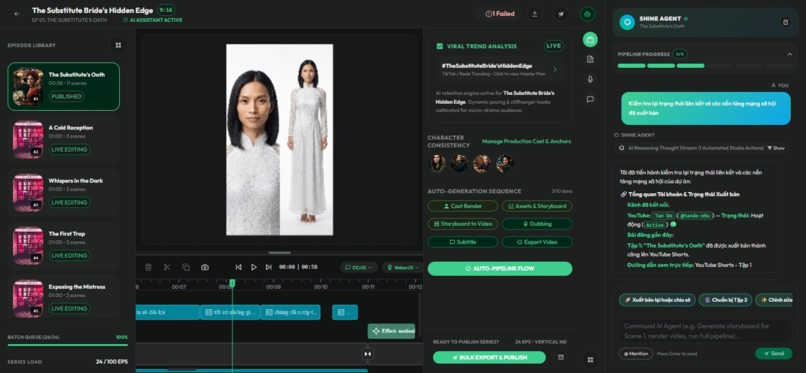The width and height of the screenshot is (806, 373).
Task: Open The First Trap episode
Action: tap(64, 246)
